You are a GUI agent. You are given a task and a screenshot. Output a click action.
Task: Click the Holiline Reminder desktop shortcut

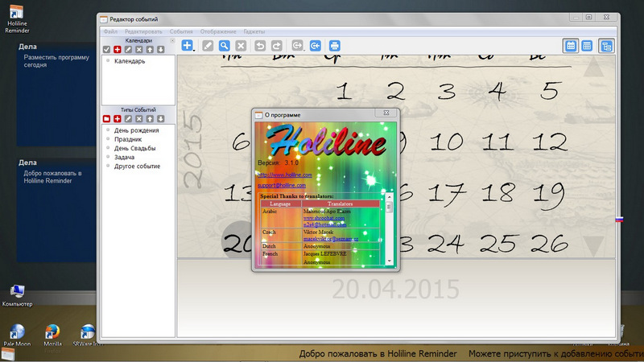coord(17,19)
